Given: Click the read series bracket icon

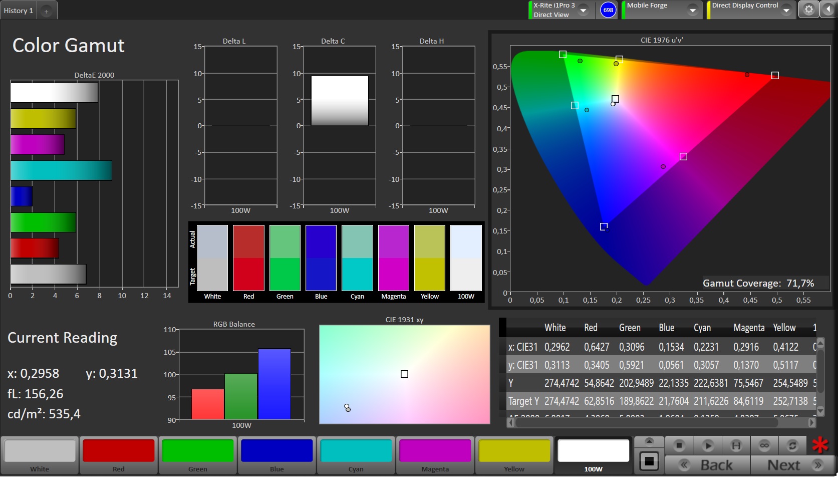Looking at the screenshot, I should point(736,445).
